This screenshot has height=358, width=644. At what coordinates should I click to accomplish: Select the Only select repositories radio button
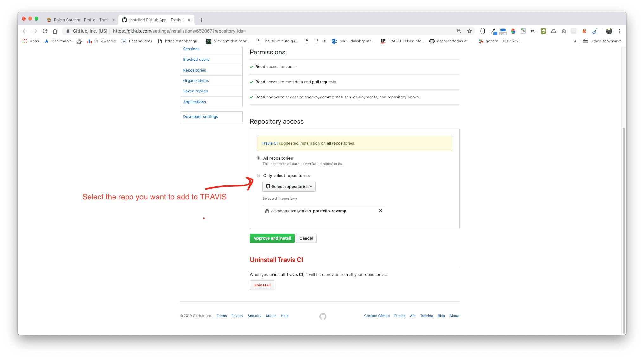coord(258,176)
